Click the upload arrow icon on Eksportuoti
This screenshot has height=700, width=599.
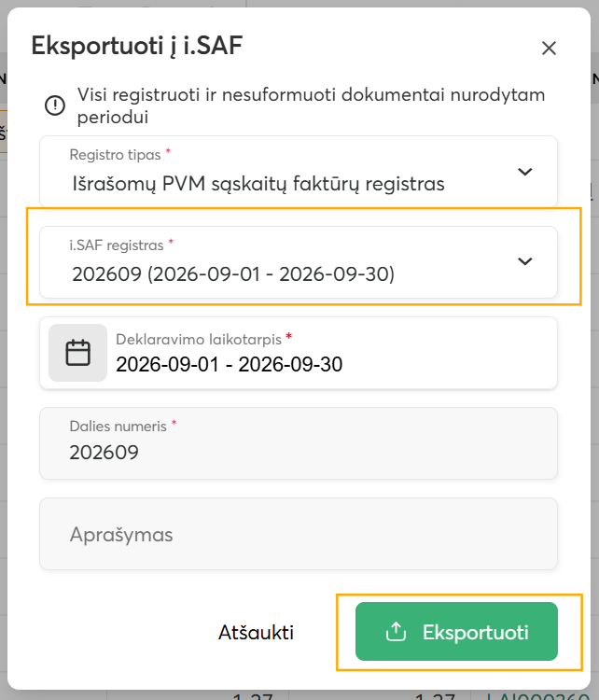396,632
